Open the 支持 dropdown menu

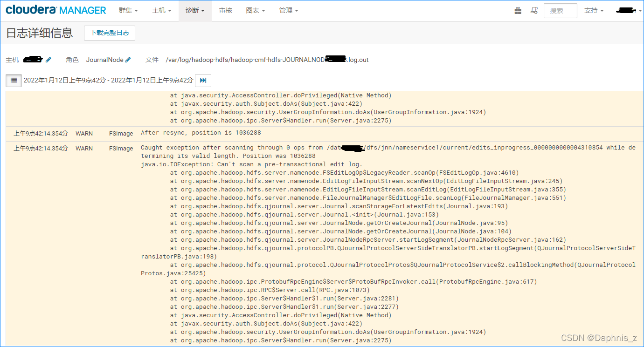coord(594,10)
